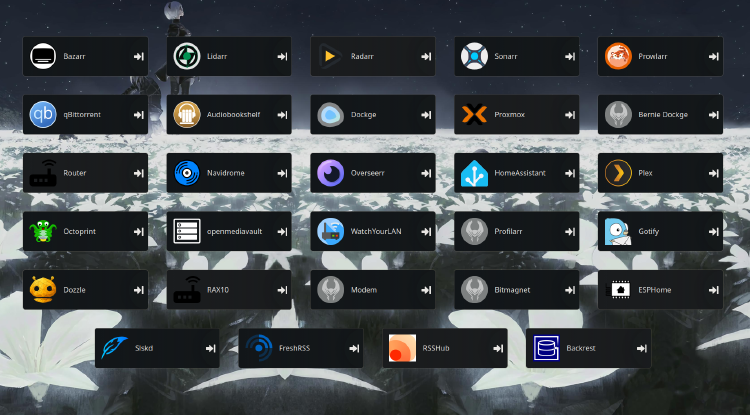750x415 pixels.
Task: Click the RAX10 router icon
Action: pyautogui.click(x=187, y=290)
